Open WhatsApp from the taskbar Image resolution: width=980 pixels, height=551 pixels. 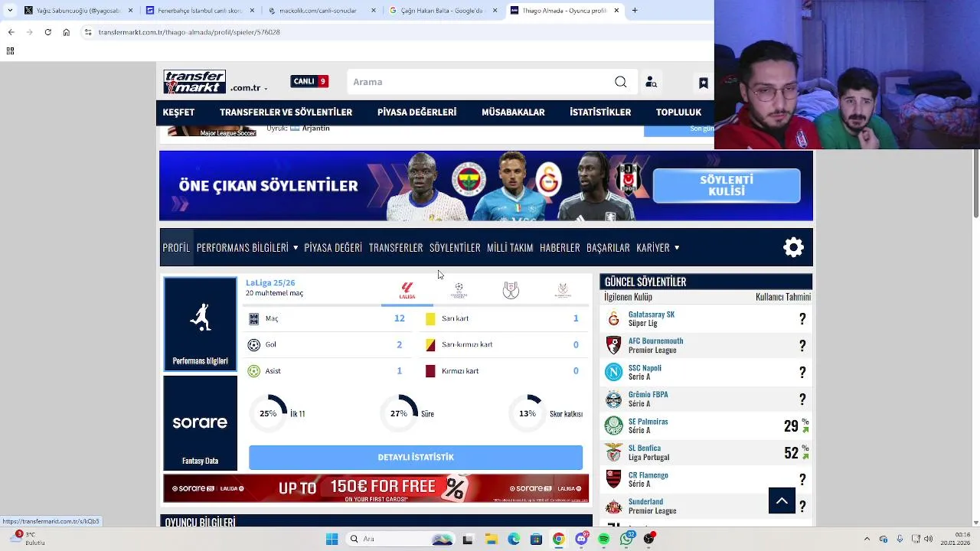click(x=627, y=539)
